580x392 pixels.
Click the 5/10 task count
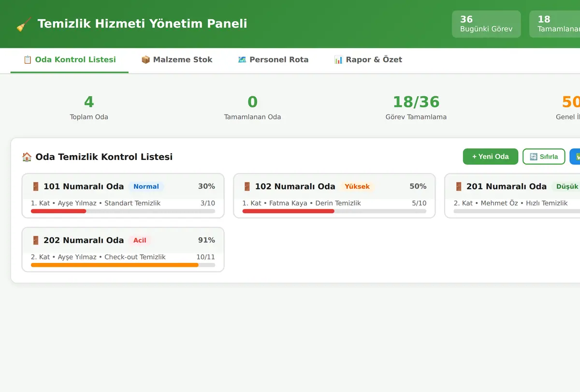(x=419, y=203)
